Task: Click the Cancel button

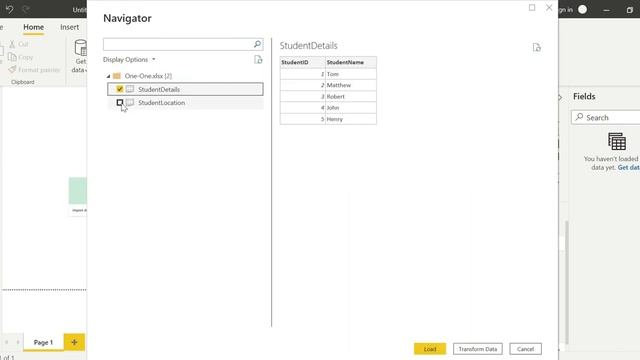Action: point(525,349)
